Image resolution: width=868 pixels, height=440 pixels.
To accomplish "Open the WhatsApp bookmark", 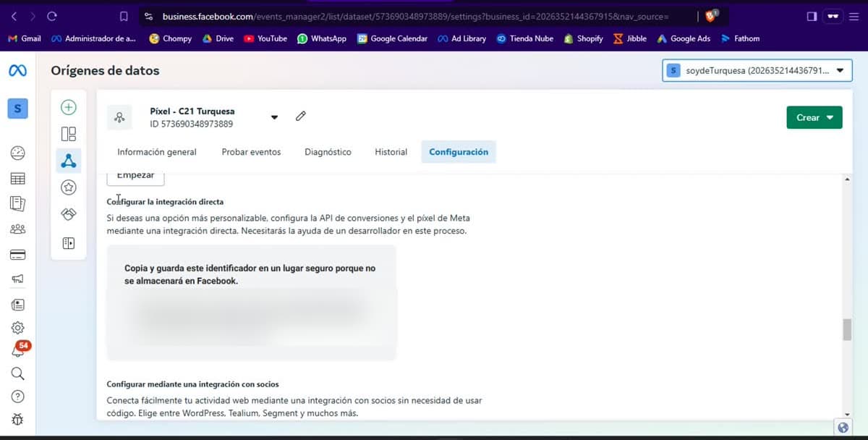I will [321, 38].
